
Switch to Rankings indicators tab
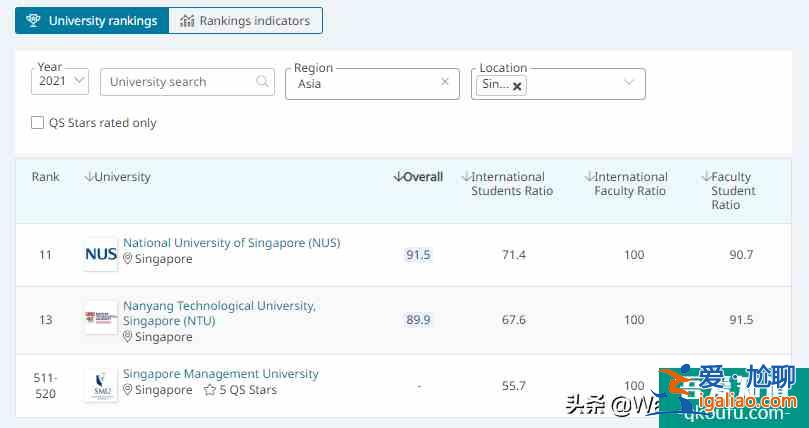pyautogui.click(x=245, y=20)
